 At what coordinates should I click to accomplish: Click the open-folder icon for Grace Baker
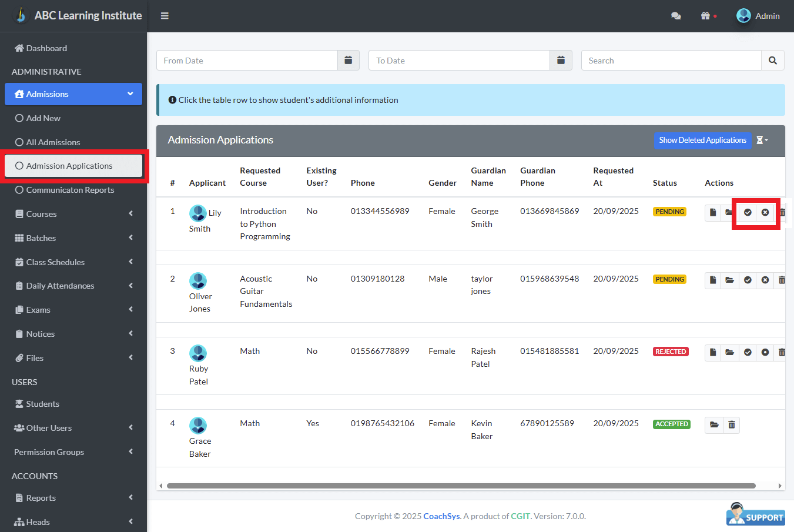point(714,424)
